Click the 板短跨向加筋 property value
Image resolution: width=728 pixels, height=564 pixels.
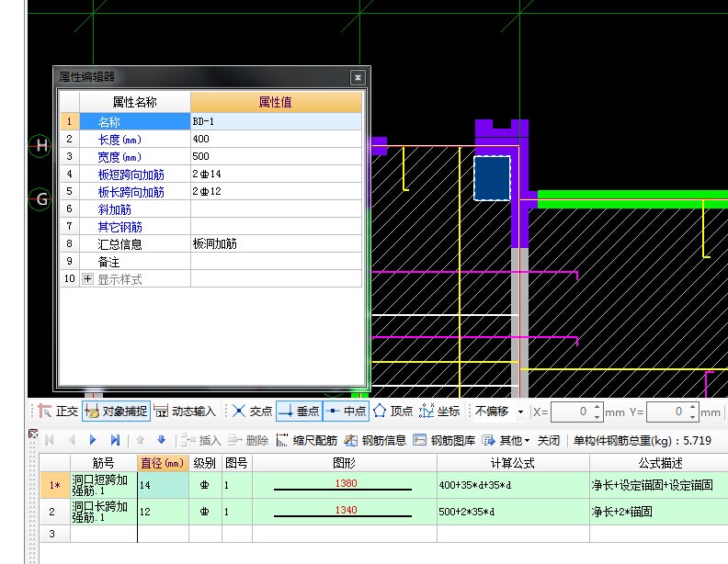pyautogui.click(x=276, y=174)
